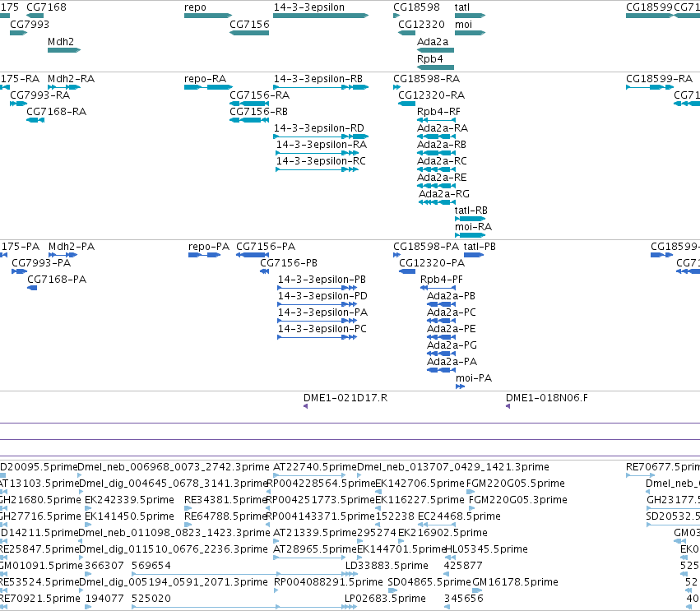This screenshot has width=700, height=611.
Task: Select protein CG12320-PA
Action: (x=407, y=271)
